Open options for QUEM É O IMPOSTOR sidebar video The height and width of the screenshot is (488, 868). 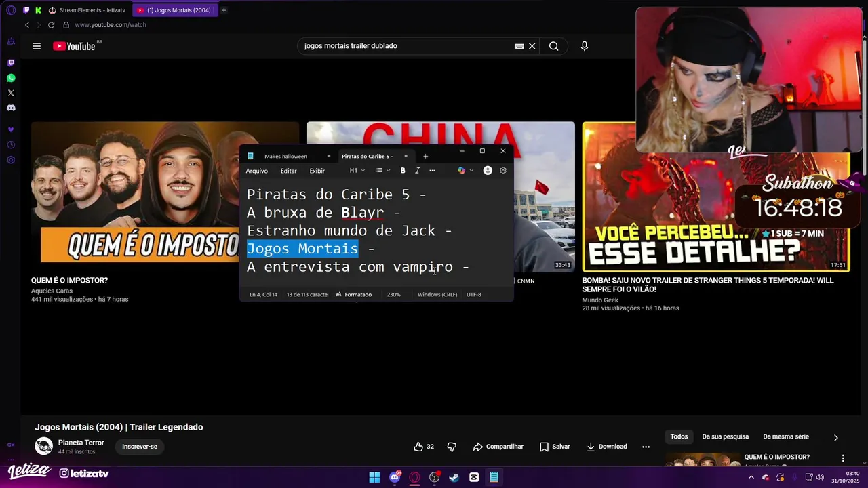(843, 459)
